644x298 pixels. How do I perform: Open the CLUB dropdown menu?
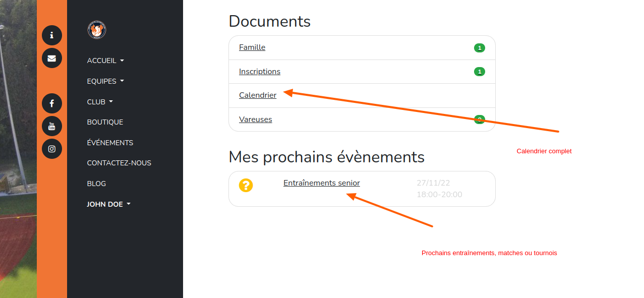click(x=100, y=102)
